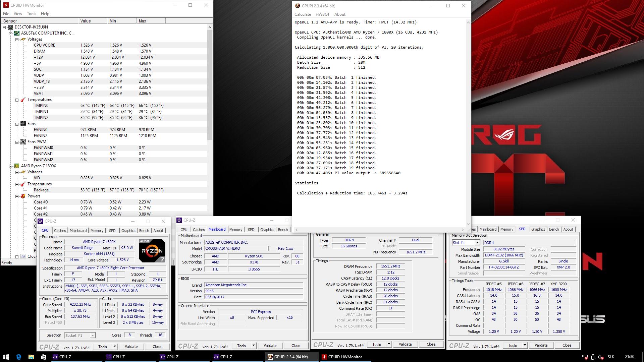
Task: Open the GPUPI HWBOT menu
Action: point(322,14)
